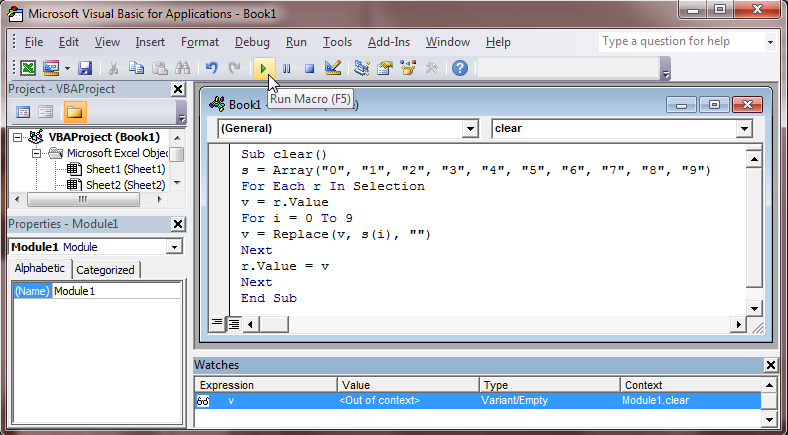The height and width of the screenshot is (435, 788).
Task: Open the Insert UserForm dropdown arrow
Action: (x=67, y=68)
